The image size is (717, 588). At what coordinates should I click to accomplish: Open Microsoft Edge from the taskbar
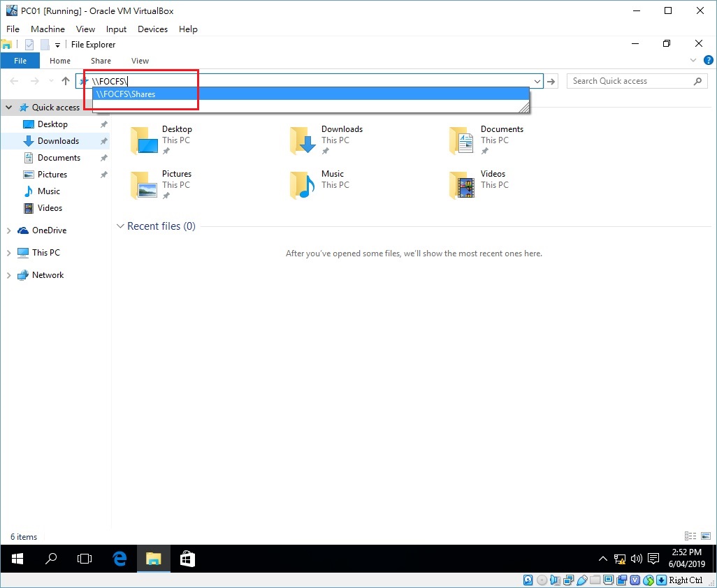point(119,559)
